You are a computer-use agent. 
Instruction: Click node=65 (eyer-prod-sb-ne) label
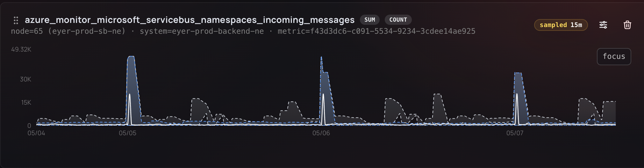[68, 31]
